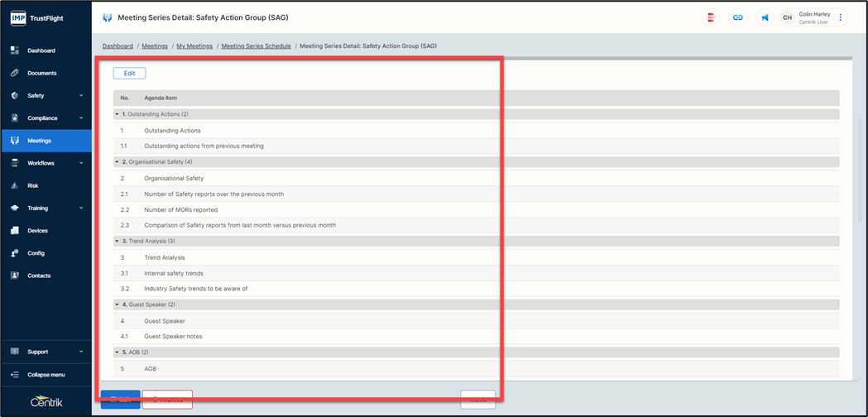868x417 pixels.
Task: Click the meeting icon beside page title
Action: [108, 17]
